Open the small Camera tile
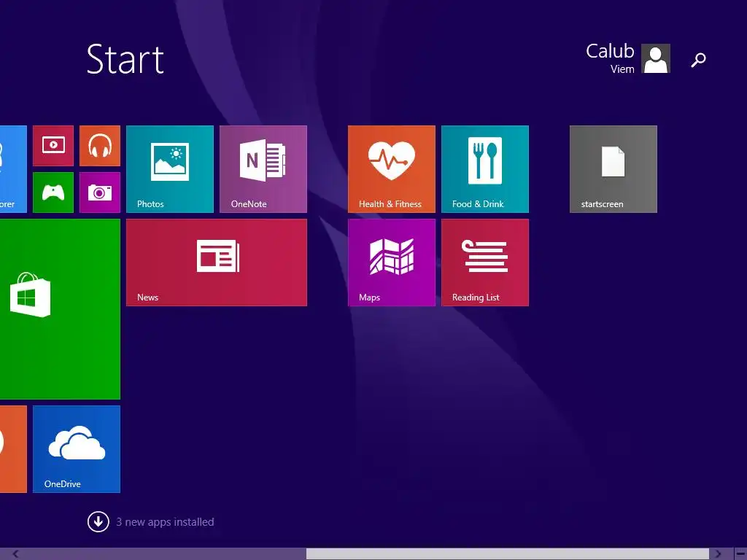This screenshot has width=747, height=560. 99,192
